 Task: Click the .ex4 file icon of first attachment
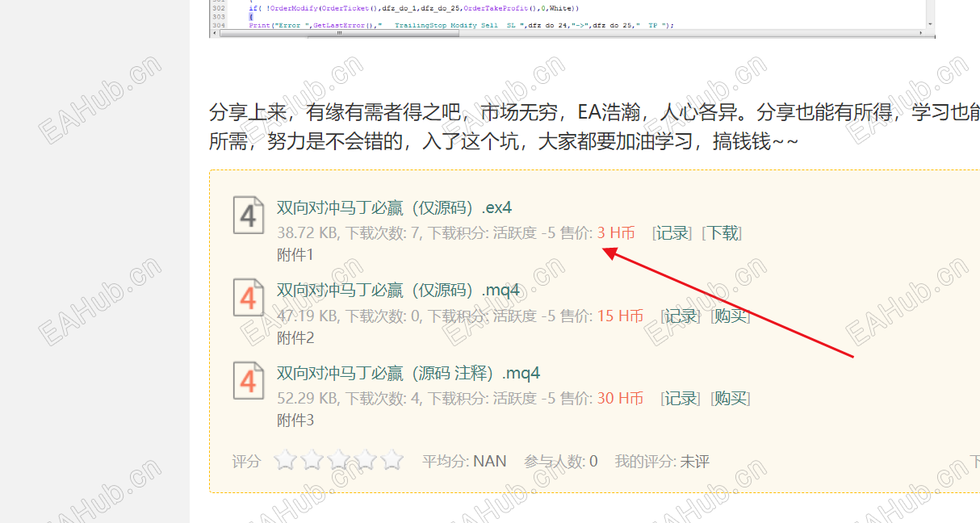(x=249, y=215)
